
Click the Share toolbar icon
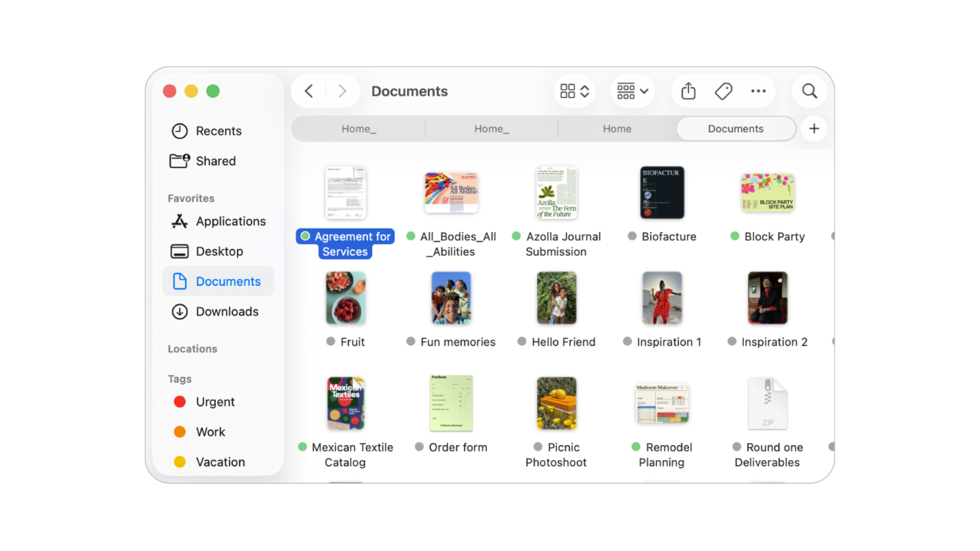[688, 91]
